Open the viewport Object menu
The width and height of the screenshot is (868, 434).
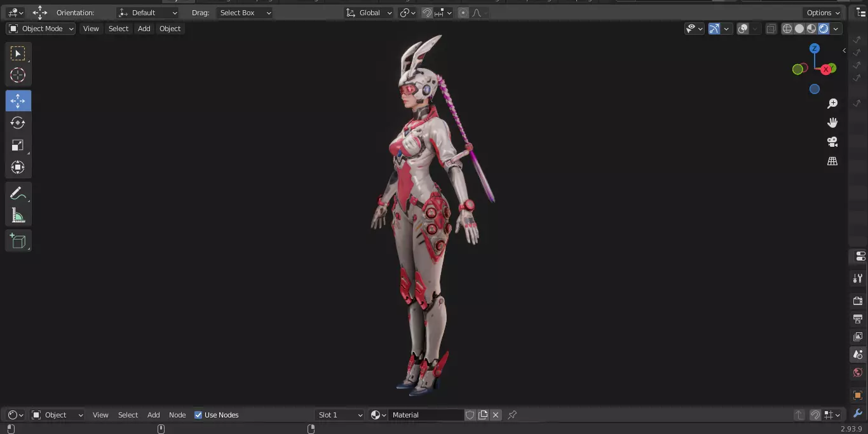[170, 29]
